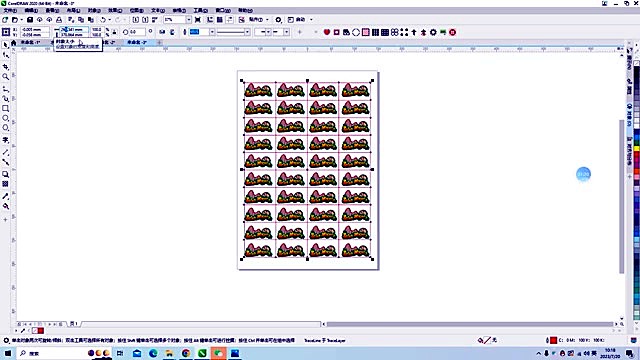Screen dimensions: 640x360
Task: Click the yellow swatch in color palette
Action: tap(637, 149)
